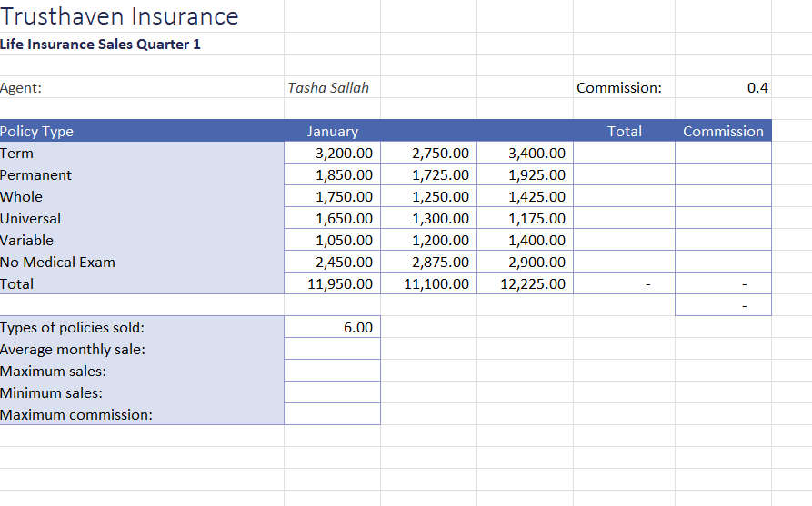Select the empty Total cell for Universal row
Image resolution: width=812 pixels, height=506 pixels.
tap(624, 218)
